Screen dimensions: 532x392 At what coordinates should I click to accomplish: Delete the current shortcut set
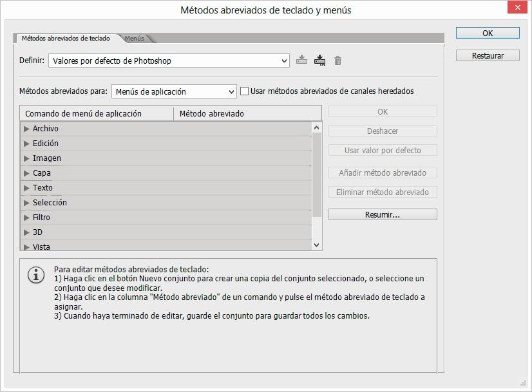336,60
